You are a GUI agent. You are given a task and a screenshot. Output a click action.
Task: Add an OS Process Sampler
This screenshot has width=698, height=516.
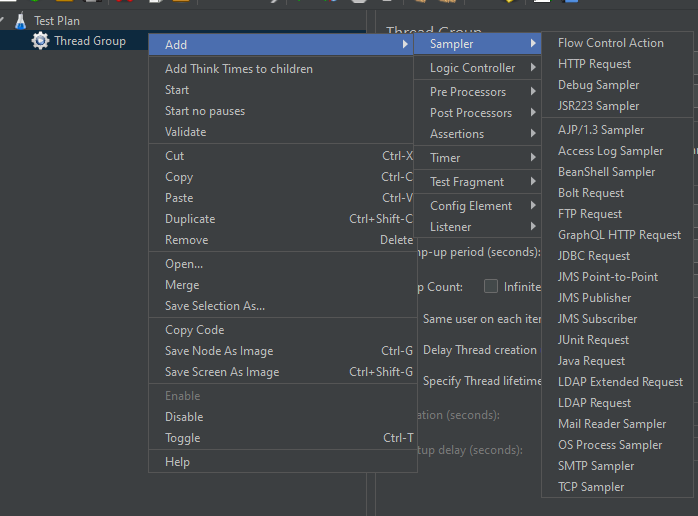point(617,444)
